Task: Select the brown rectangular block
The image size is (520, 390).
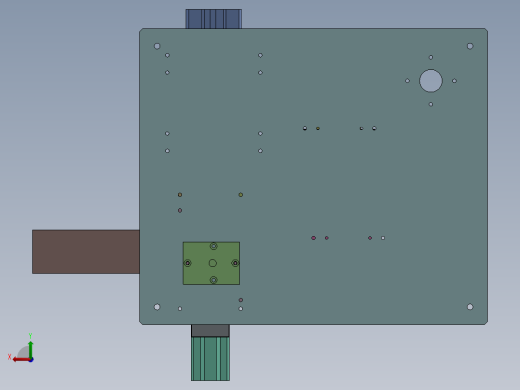Action: (x=86, y=252)
